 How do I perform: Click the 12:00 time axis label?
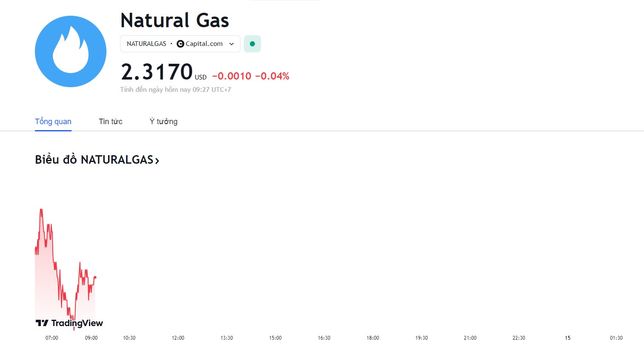(178, 338)
